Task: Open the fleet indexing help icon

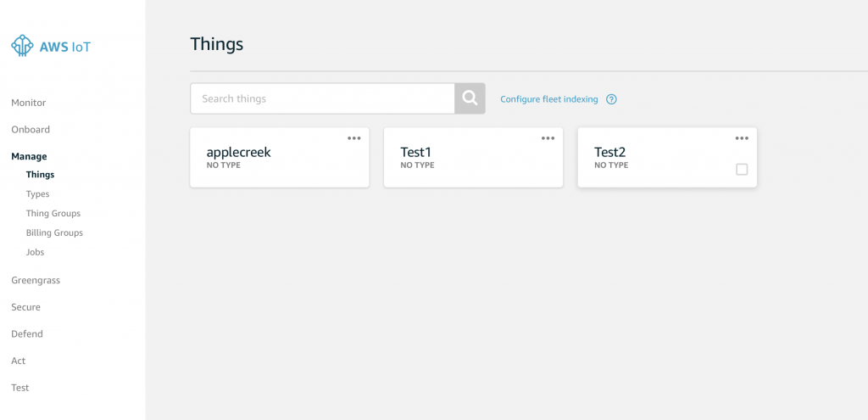Action: coord(611,99)
